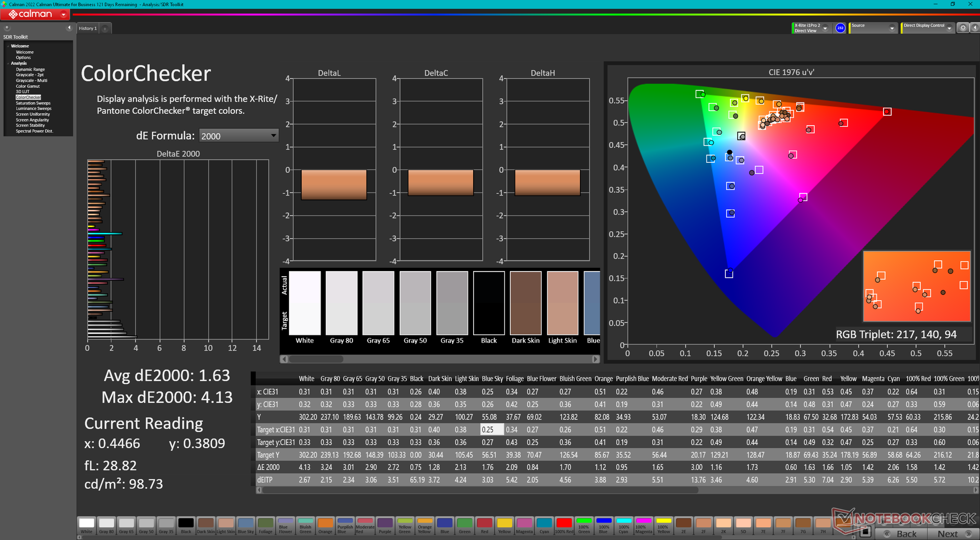Image resolution: width=980 pixels, height=540 pixels.
Task: Select Saturation Sweeps in the workflow list
Action: click(33, 103)
